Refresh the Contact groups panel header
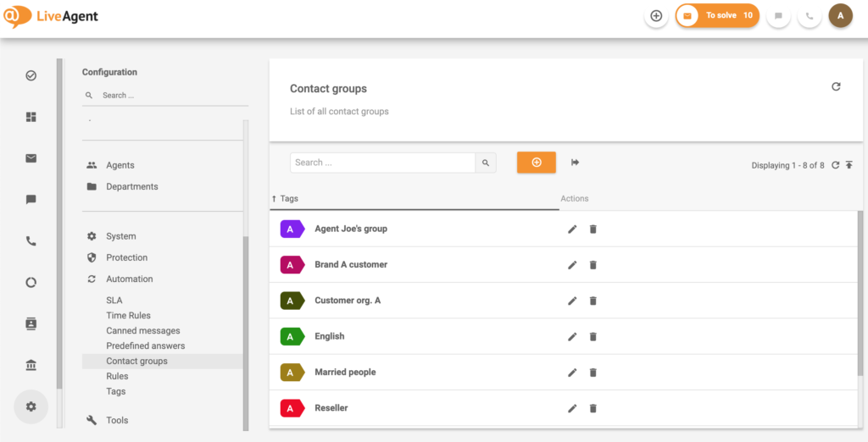 [x=836, y=86]
